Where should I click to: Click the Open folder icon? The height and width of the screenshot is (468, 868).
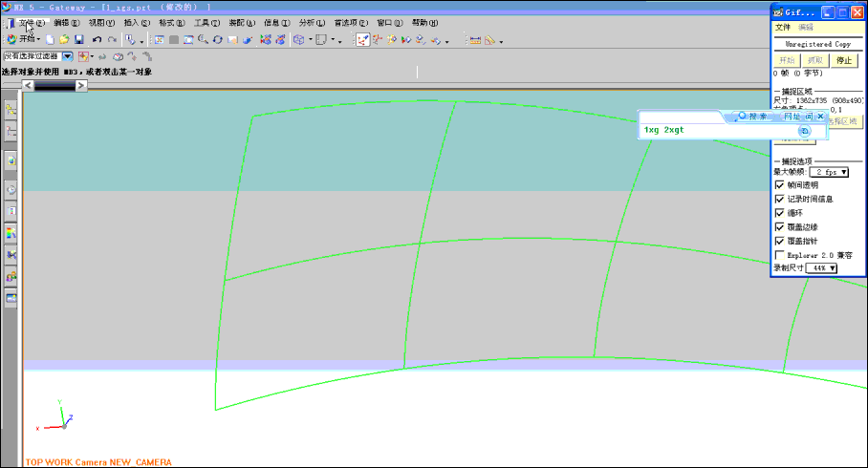(x=64, y=40)
